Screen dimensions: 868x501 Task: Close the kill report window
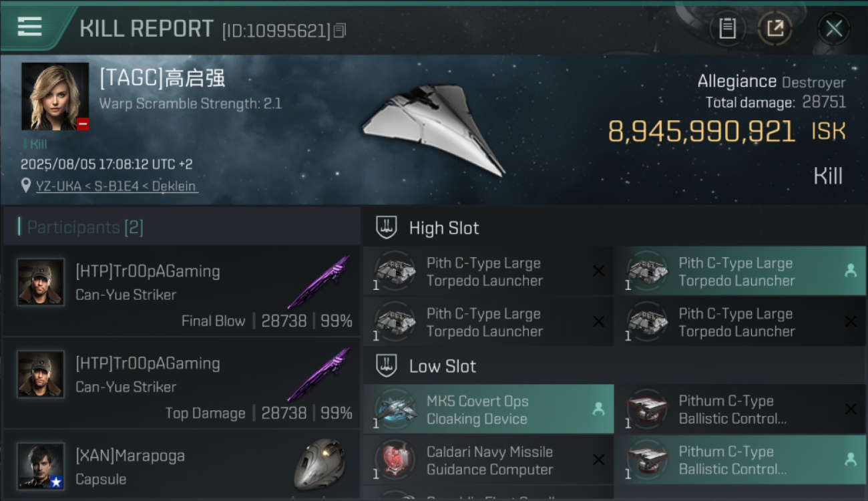click(833, 29)
